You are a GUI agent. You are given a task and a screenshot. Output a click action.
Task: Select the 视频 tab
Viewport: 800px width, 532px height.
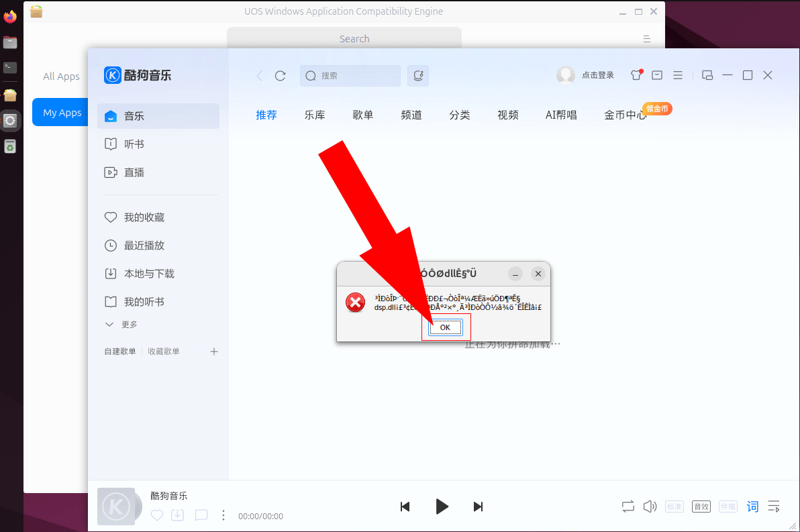tap(507, 115)
